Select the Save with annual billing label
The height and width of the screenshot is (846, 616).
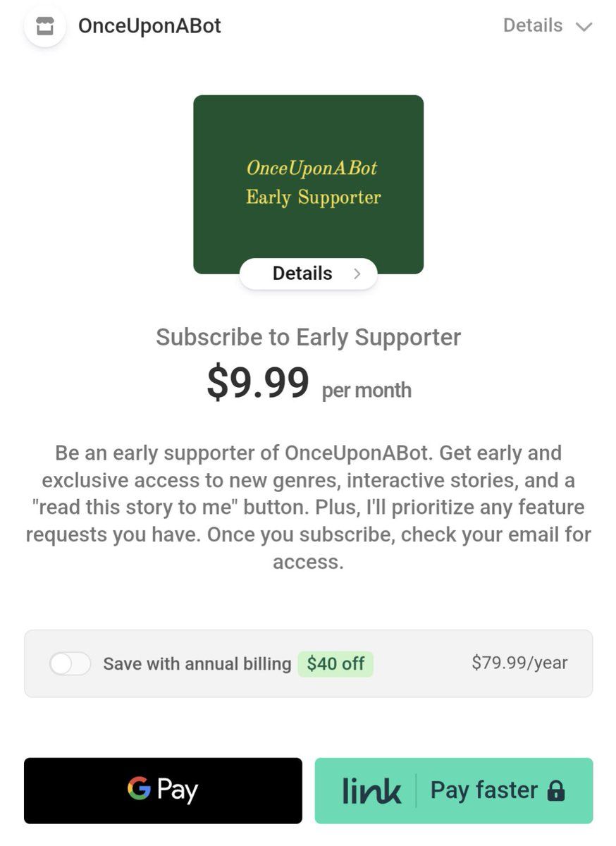click(197, 663)
